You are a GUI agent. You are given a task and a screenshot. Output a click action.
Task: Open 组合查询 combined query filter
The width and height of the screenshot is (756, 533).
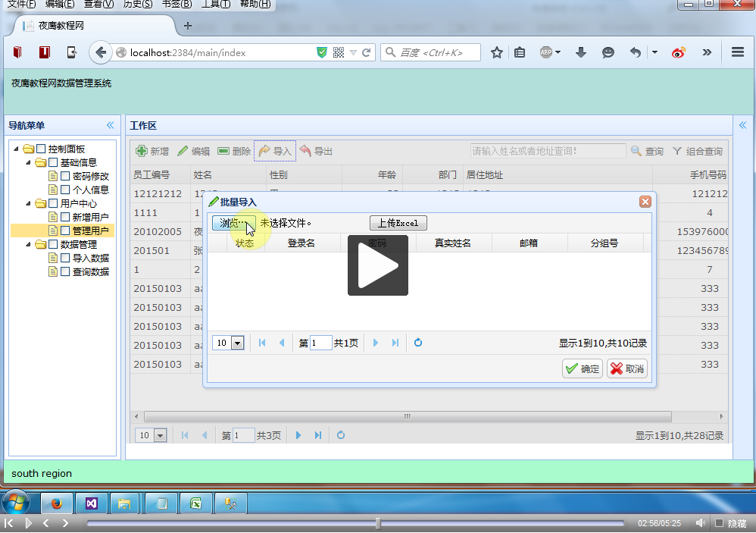pos(677,152)
